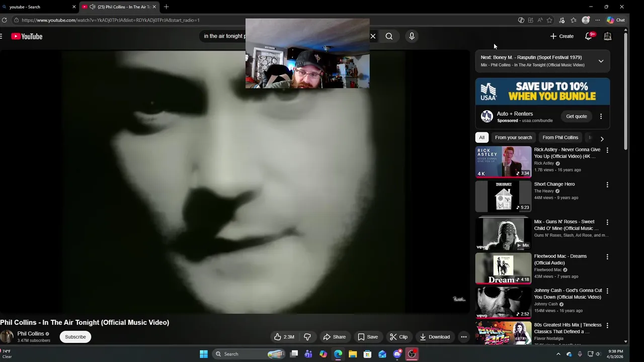Open the favorites list icon in Edge
The width and height of the screenshot is (644, 362).
tap(574, 20)
